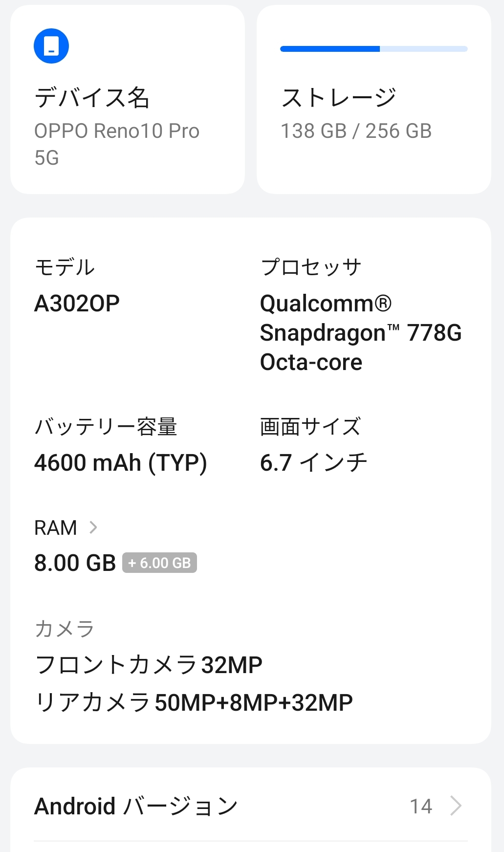Image resolution: width=504 pixels, height=852 pixels.
Task: Tap the 8.00 GB RAM value
Action: tap(75, 563)
